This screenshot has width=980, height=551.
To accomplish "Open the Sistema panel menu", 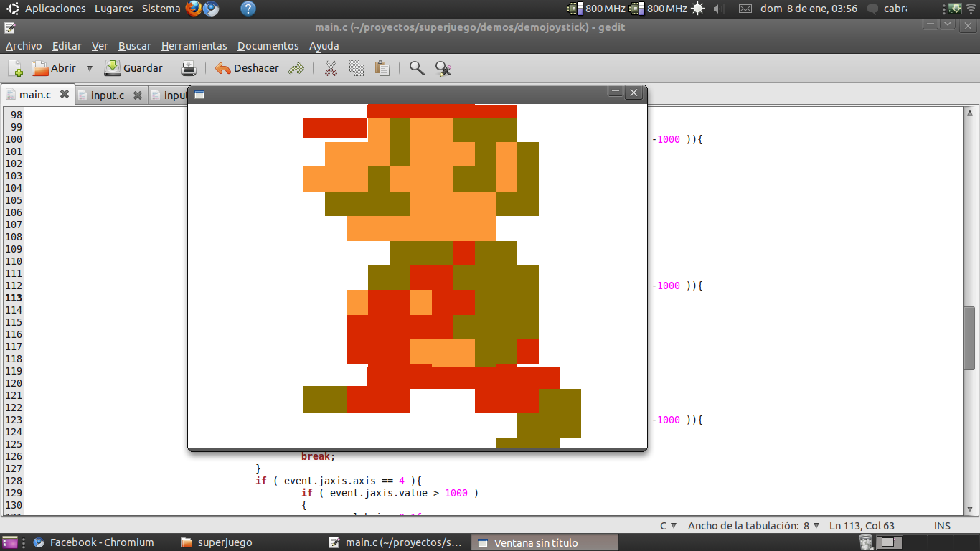I will click(161, 9).
